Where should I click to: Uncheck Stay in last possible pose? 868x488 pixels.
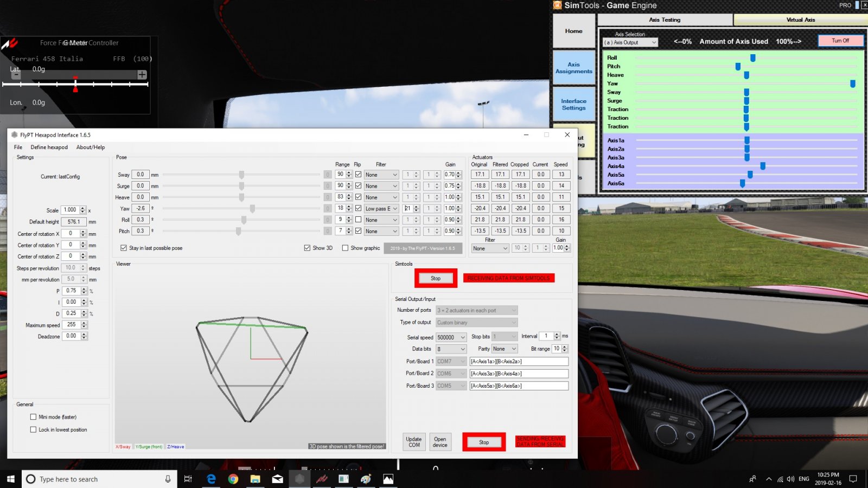[124, 248]
